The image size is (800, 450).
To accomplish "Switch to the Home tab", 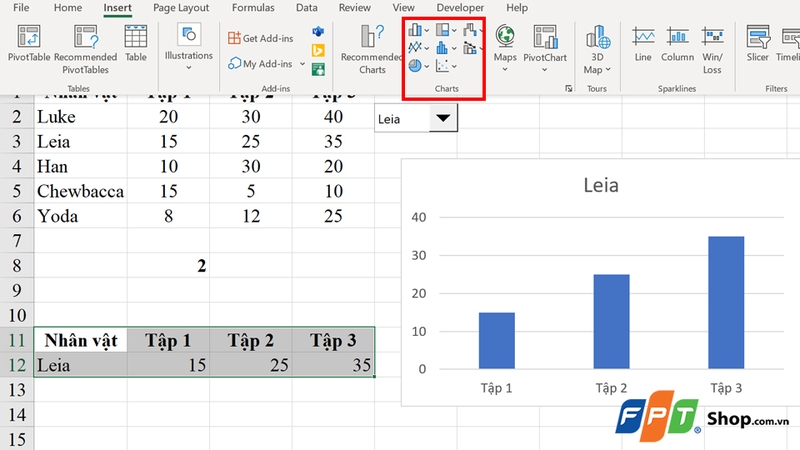I will [68, 8].
